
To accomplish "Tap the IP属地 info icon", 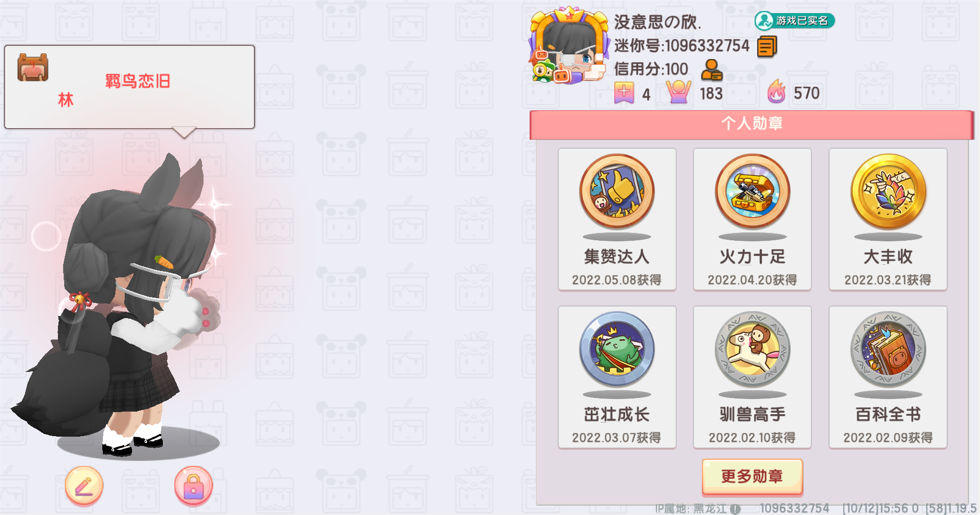I will [x=735, y=509].
